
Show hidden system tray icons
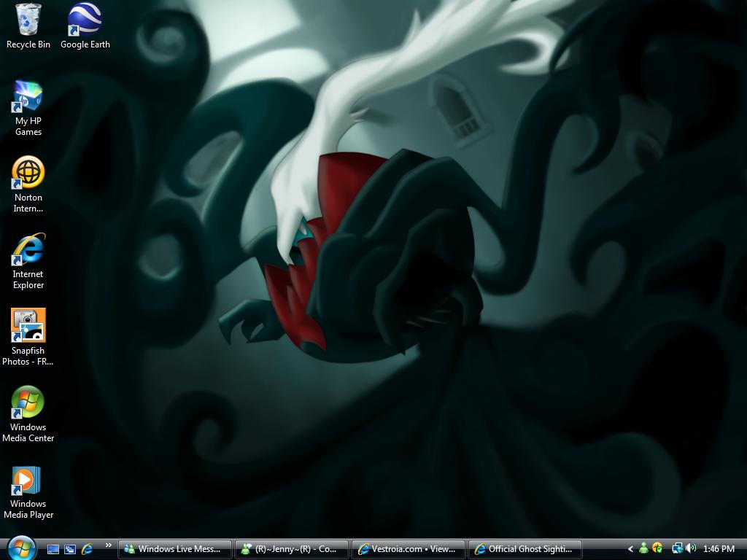[x=630, y=549]
